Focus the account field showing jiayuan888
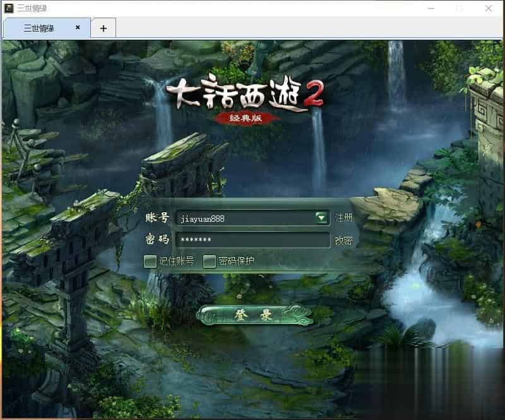This screenshot has height=420, width=505. [245, 219]
